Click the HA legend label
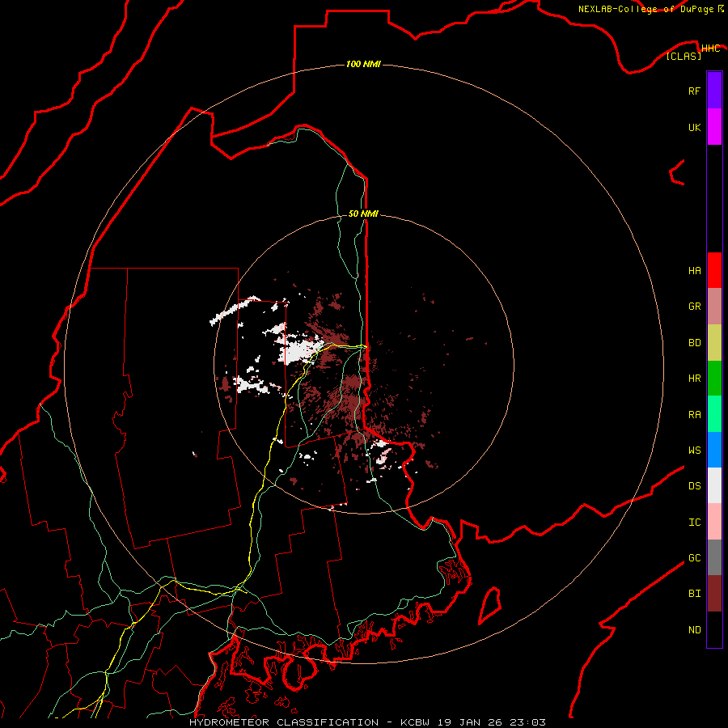 pos(694,270)
